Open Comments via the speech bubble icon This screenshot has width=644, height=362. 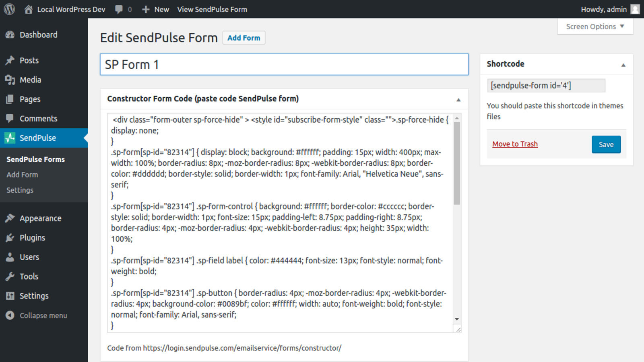10,118
